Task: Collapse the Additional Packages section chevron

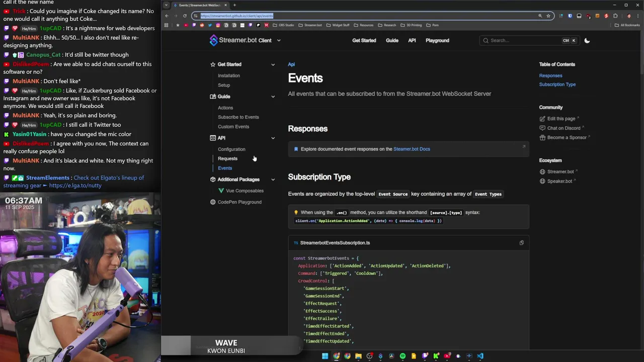Action: [273, 179]
